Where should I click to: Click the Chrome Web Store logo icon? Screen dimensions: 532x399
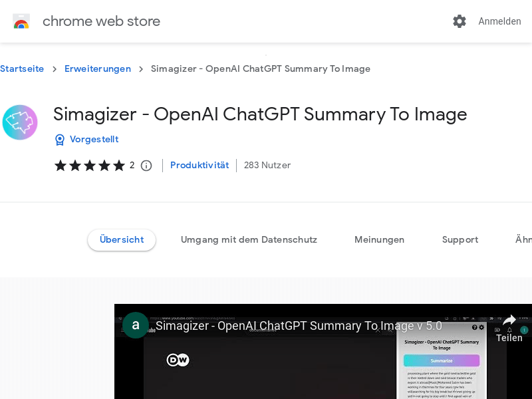pyautogui.click(x=21, y=21)
